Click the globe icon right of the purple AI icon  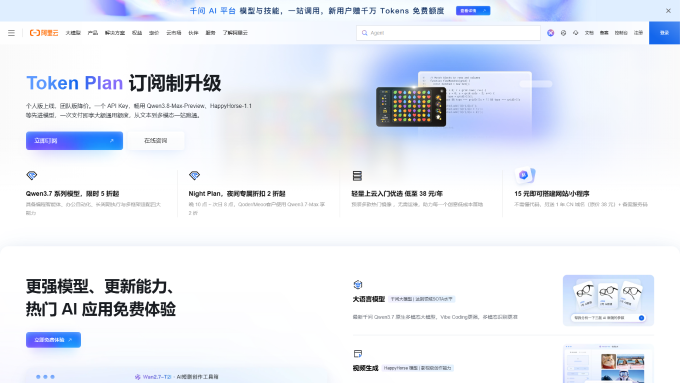563,33
